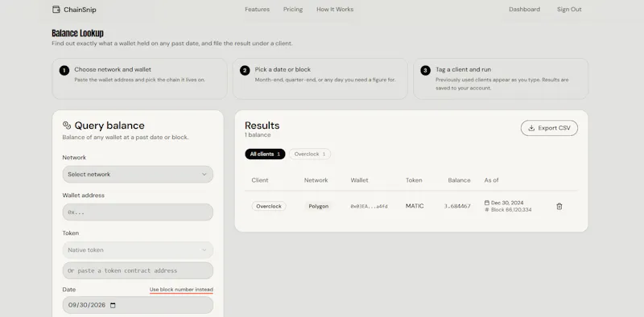Click the step 2 circle badge
The width and height of the screenshot is (644, 317).
245,70
